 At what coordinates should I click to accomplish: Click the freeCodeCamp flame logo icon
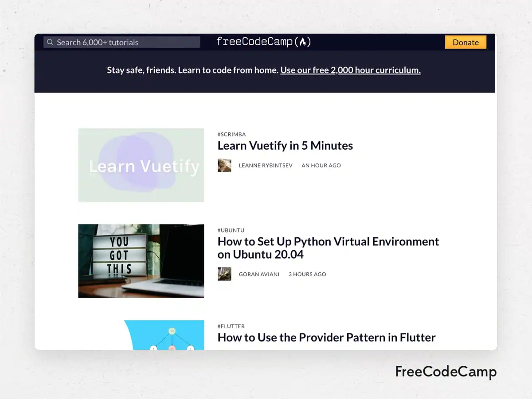(302, 42)
